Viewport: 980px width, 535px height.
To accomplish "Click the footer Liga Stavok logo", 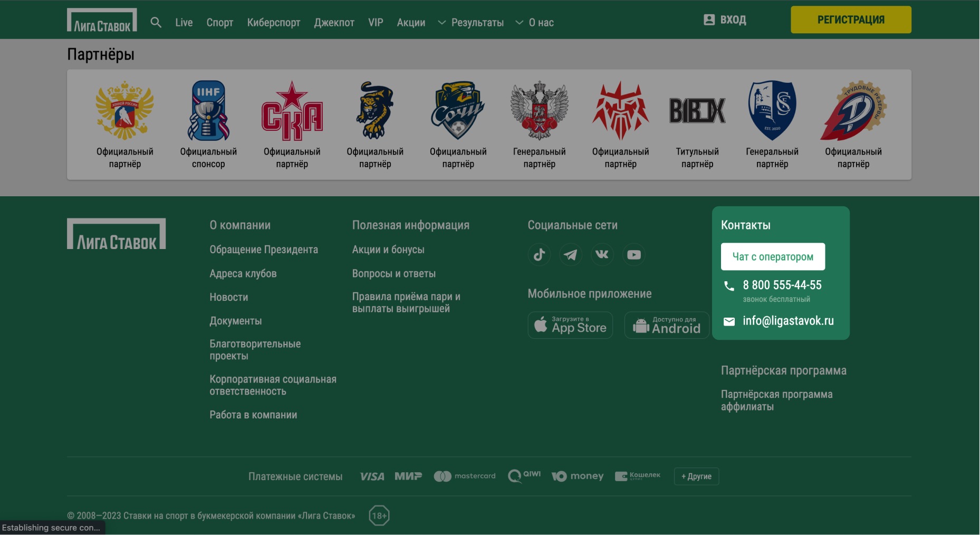I will 116,234.
